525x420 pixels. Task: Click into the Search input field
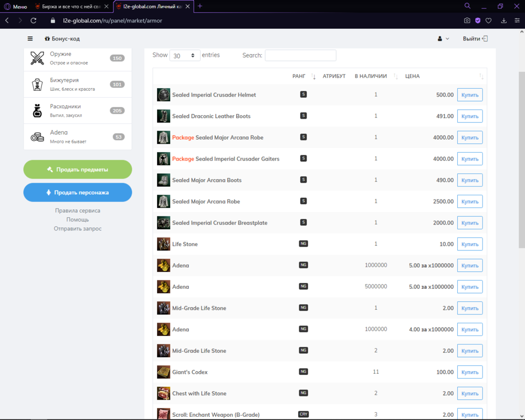coord(300,56)
